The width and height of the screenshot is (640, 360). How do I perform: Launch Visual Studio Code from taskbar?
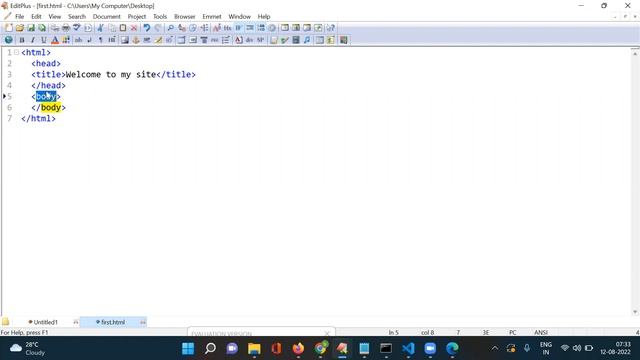tap(408, 349)
